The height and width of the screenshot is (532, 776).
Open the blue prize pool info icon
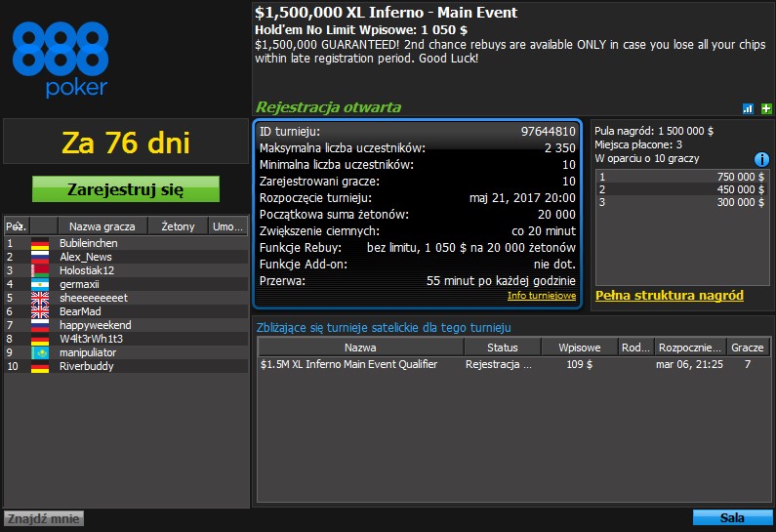pyautogui.click(x=762, y=159)
